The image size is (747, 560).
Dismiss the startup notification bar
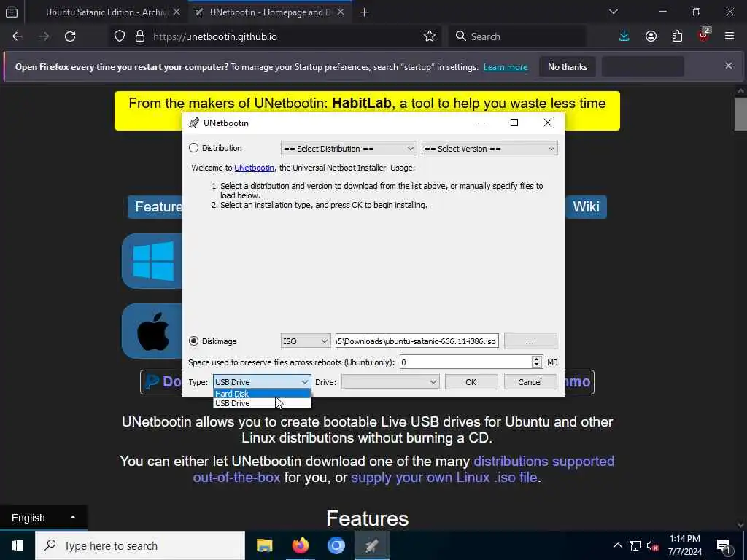tap(729, 66)
